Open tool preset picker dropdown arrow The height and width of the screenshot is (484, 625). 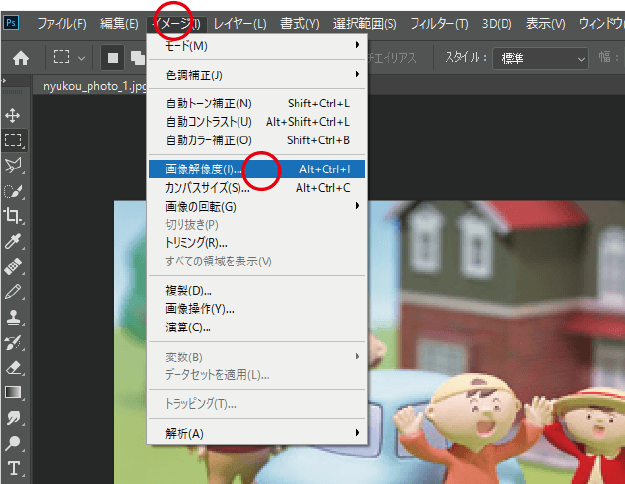pyautogui.click(x=81, y=59)
